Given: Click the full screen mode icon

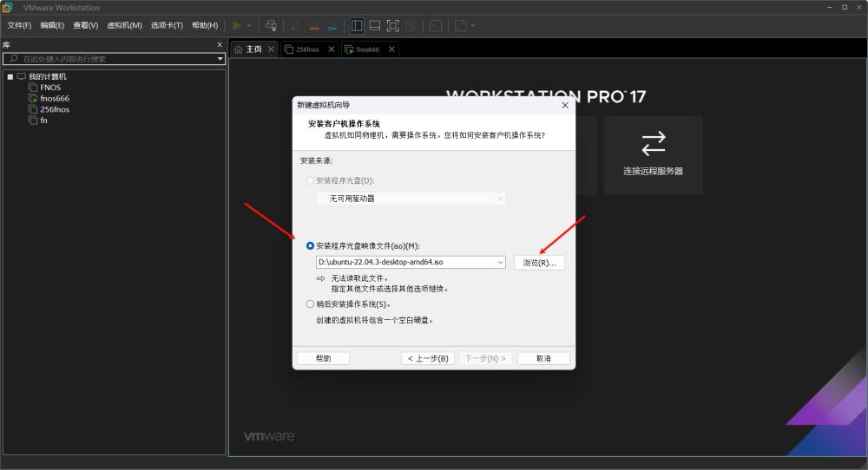Looking at the screenshot, I should pos(392,25).
